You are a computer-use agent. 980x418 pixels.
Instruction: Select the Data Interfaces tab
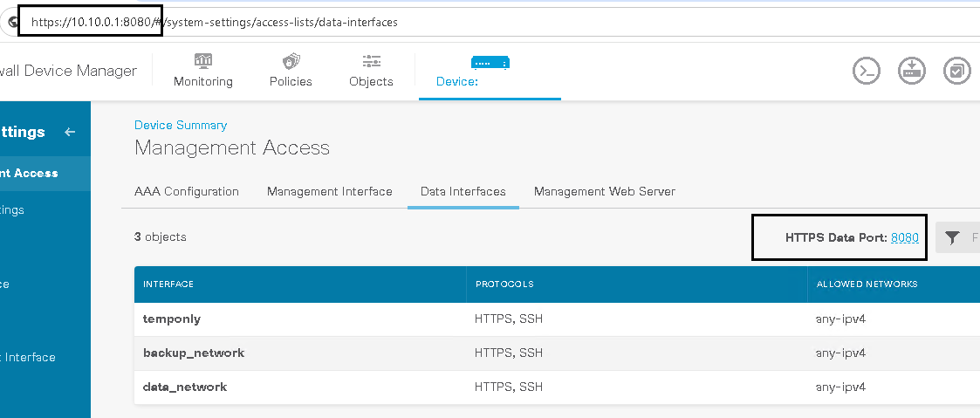463,191
